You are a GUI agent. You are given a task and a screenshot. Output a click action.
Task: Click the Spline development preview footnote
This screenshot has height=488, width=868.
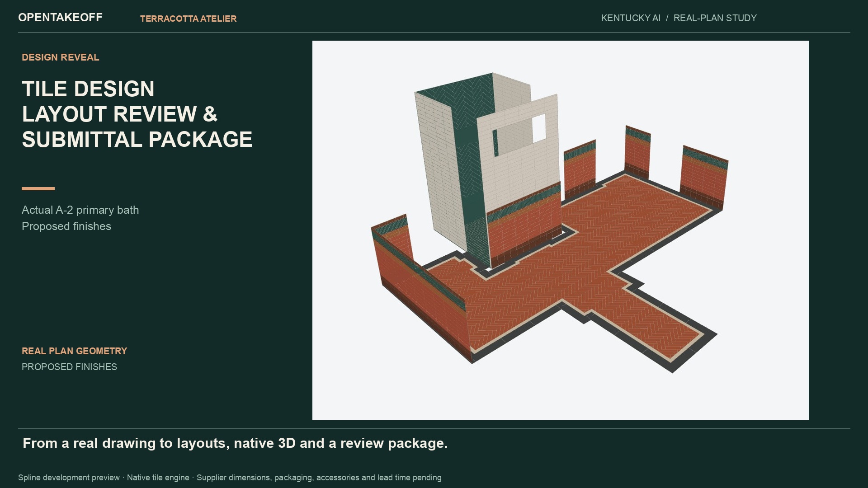click(230, 478)
